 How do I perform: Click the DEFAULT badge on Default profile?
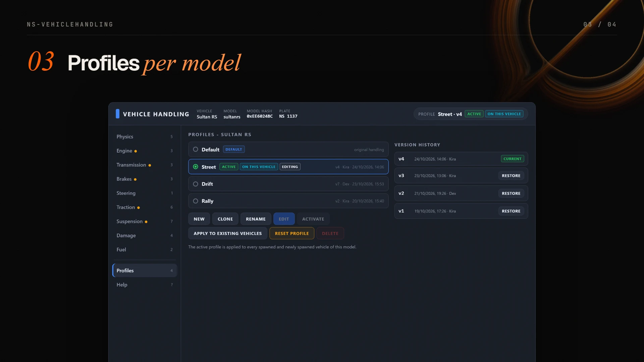(234, 149)
